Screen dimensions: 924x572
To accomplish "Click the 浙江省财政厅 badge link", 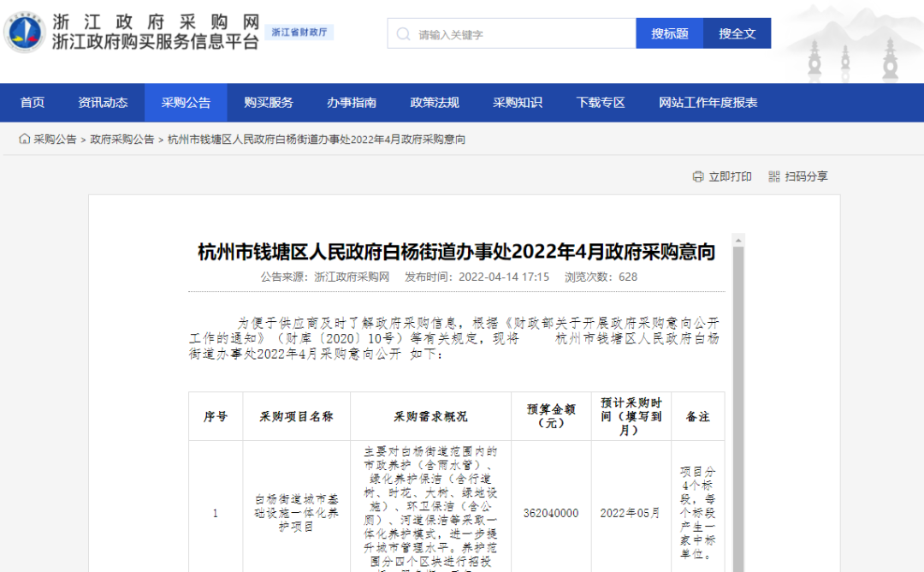I will click(299, 33).
